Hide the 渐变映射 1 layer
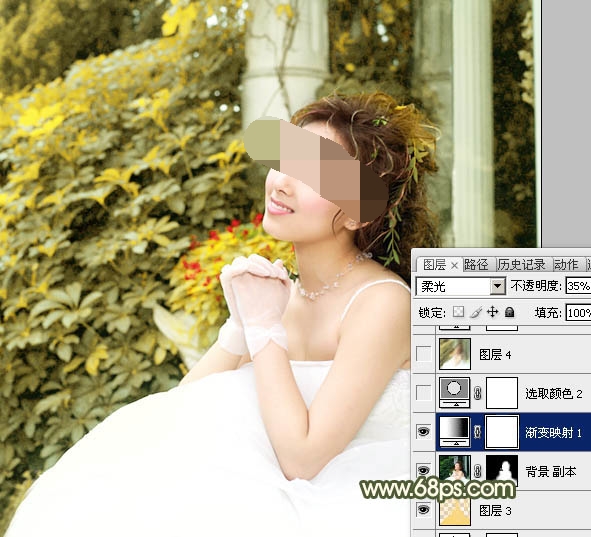591x537 pixels. (424, 432)
